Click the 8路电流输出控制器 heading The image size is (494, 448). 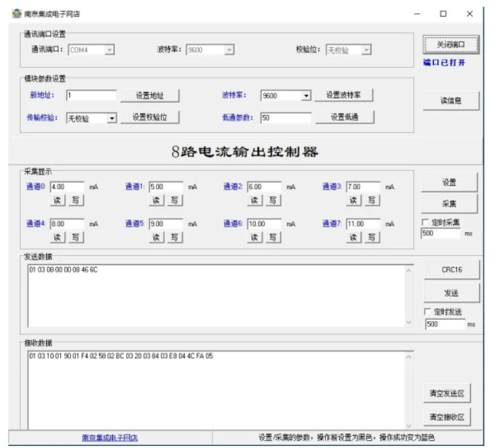coord(245,151)
